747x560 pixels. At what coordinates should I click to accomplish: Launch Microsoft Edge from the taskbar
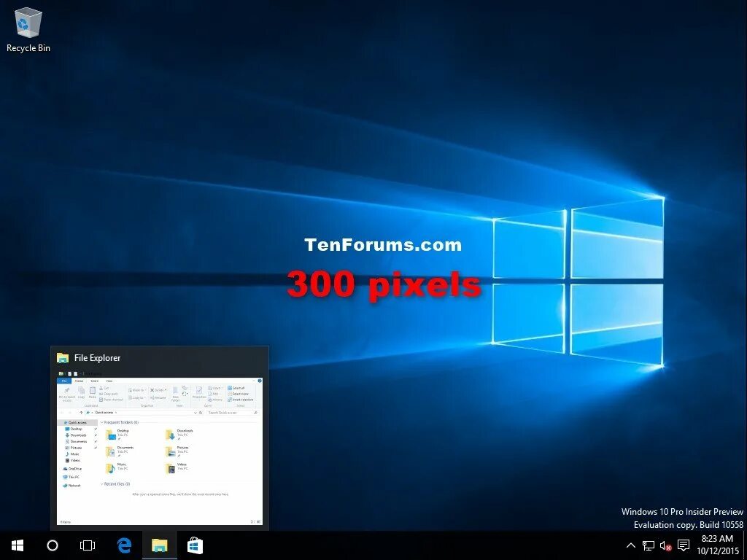pos(124,545)
